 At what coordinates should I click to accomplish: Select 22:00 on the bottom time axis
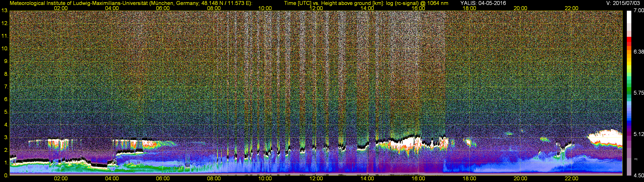tap(571, 179)
